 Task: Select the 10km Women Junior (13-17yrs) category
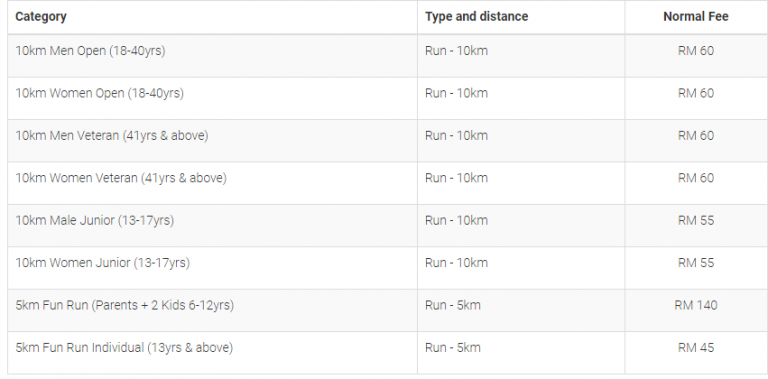(102, 263)
